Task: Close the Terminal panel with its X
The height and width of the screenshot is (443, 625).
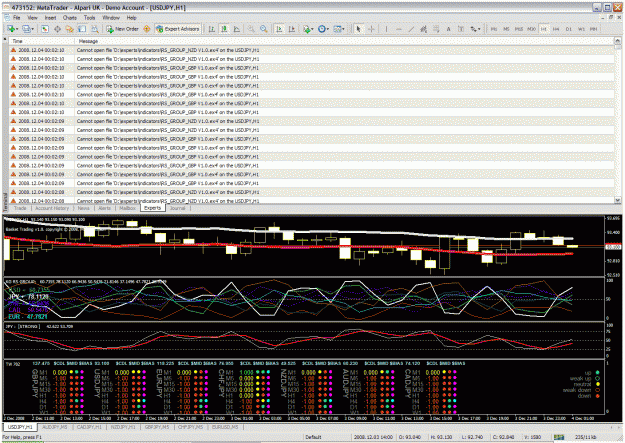Action: click(x=5, y=39)
